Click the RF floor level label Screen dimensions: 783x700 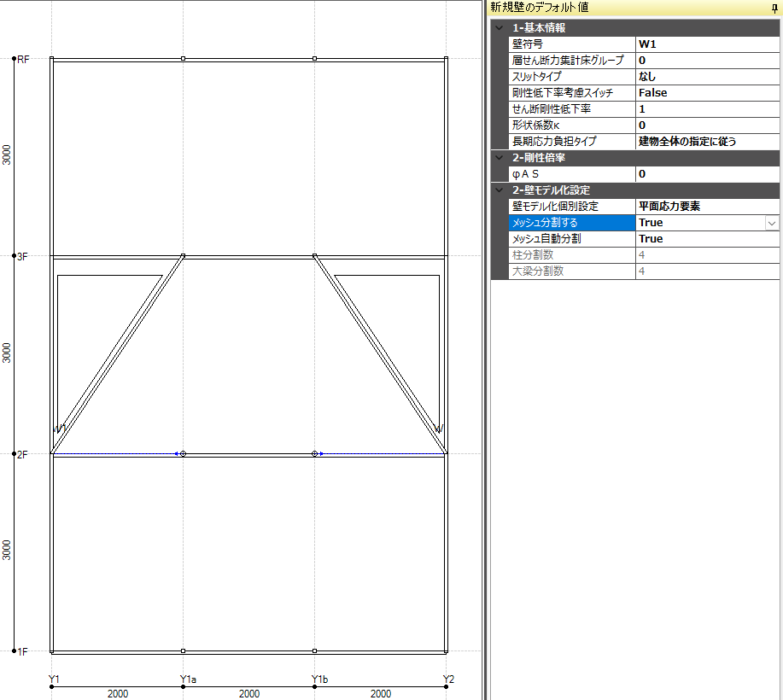pos(23,60)
